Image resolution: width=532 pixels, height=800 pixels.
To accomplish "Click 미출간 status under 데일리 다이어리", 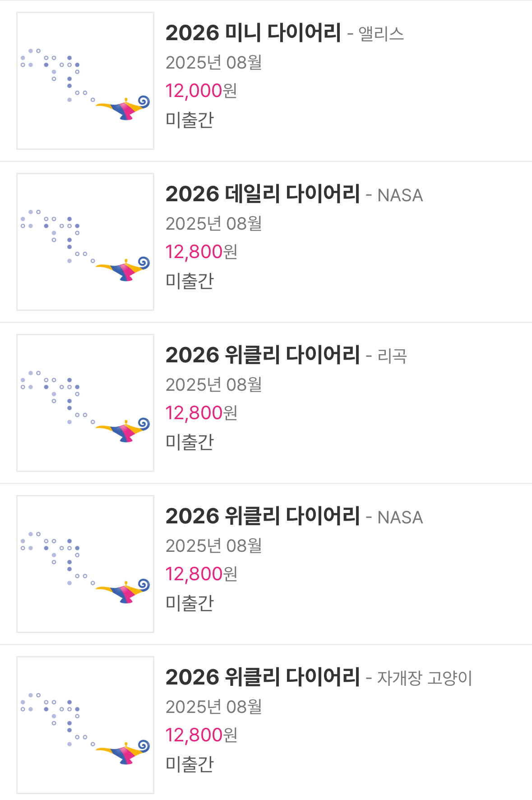I will (190, 281).
